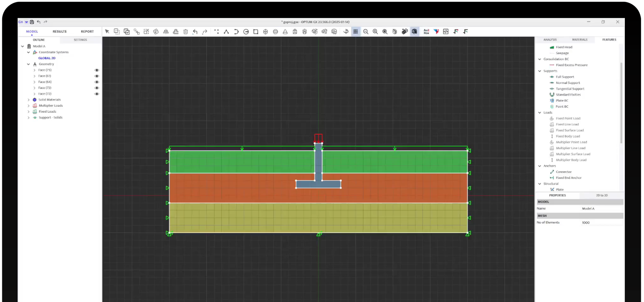Click the save disk icon in title bar

pyautogui.click(x=32, y=22)
